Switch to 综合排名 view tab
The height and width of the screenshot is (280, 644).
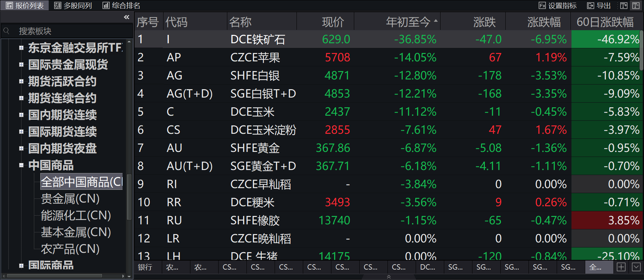122,5
